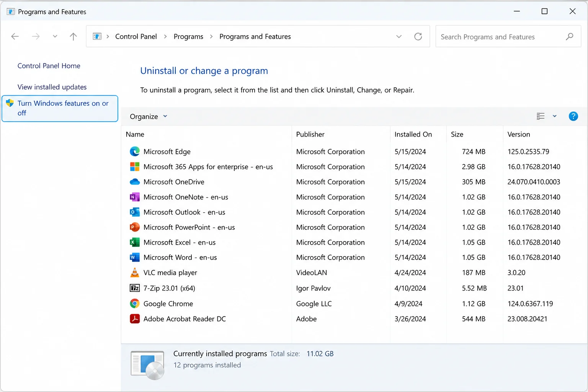The width and height of the screenshot is (588, 392).
Task: Click the search magnifier icon
Action: click(570, 36)
